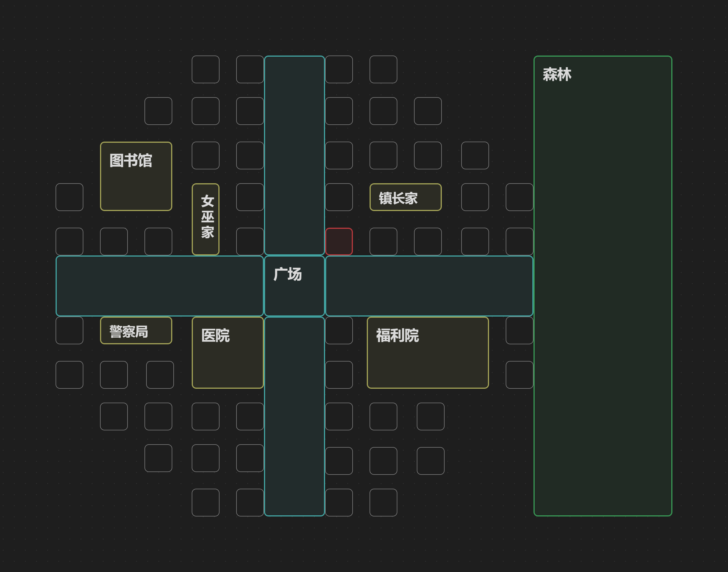Click empty tile between 镇长家 and road
Screen dimensions: 728x572
(x=339, y=197)
